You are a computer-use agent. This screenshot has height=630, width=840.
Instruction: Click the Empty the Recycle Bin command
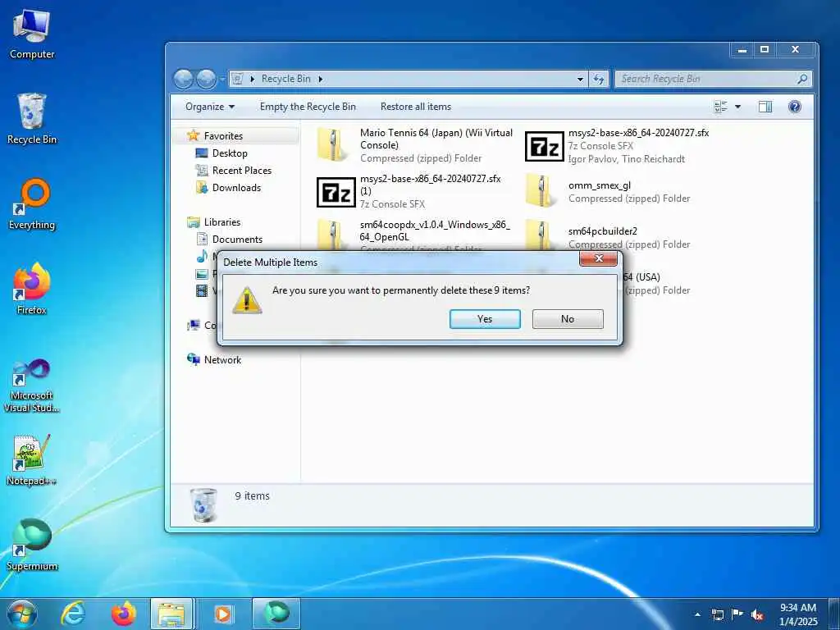[x=308, y=107]
